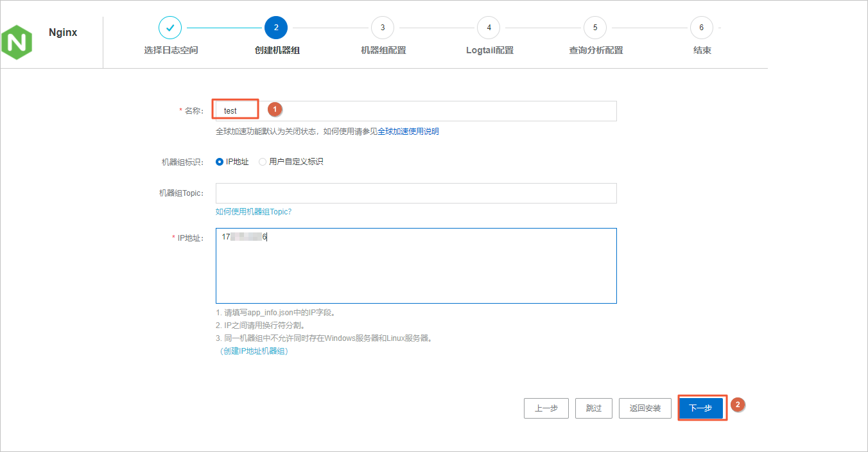This screenshot has width=868, height=452.
Task: Click the blue 下一步 button
Action: point(701,408)
